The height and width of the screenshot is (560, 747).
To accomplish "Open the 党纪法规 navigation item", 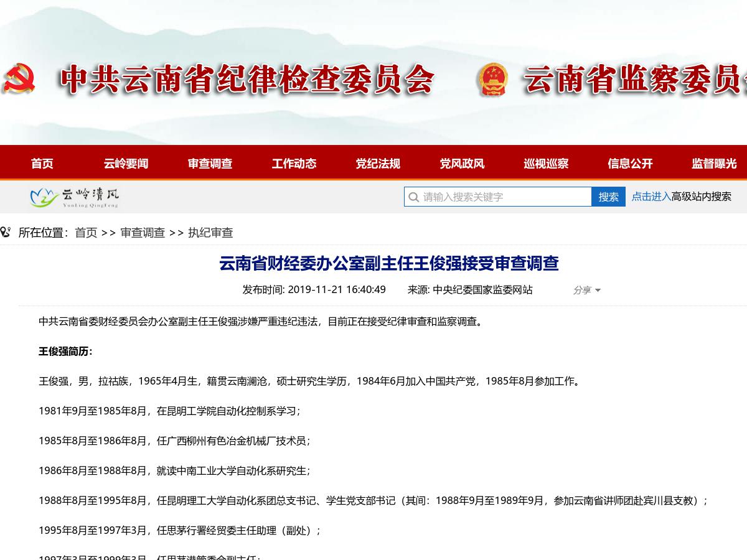I will [x=378, y=164].
